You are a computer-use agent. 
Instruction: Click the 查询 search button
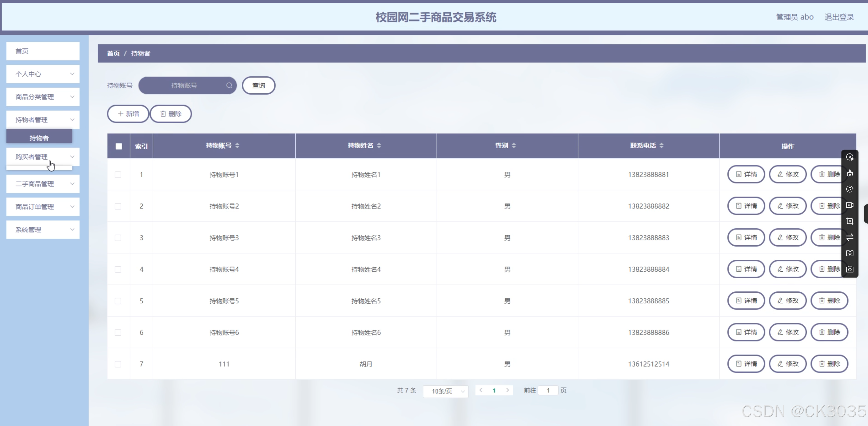(258, 85)
